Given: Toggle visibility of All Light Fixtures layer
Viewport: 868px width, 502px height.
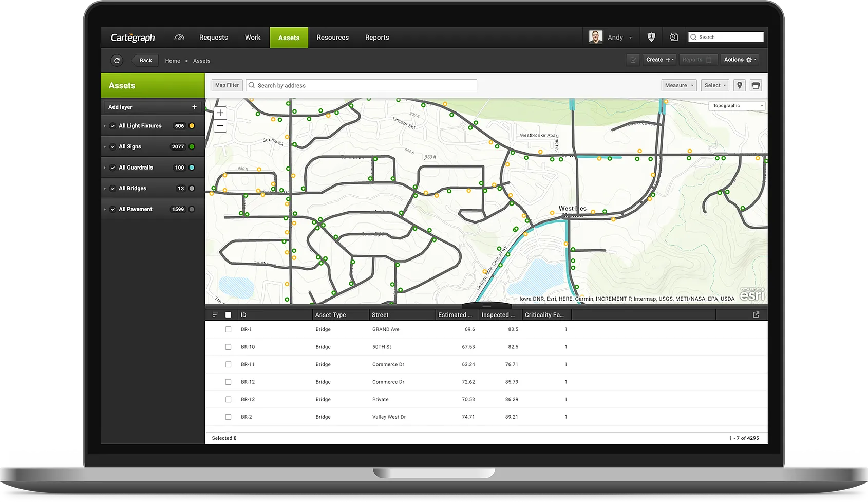Looking at the screenshot, I should pos(113,126).
